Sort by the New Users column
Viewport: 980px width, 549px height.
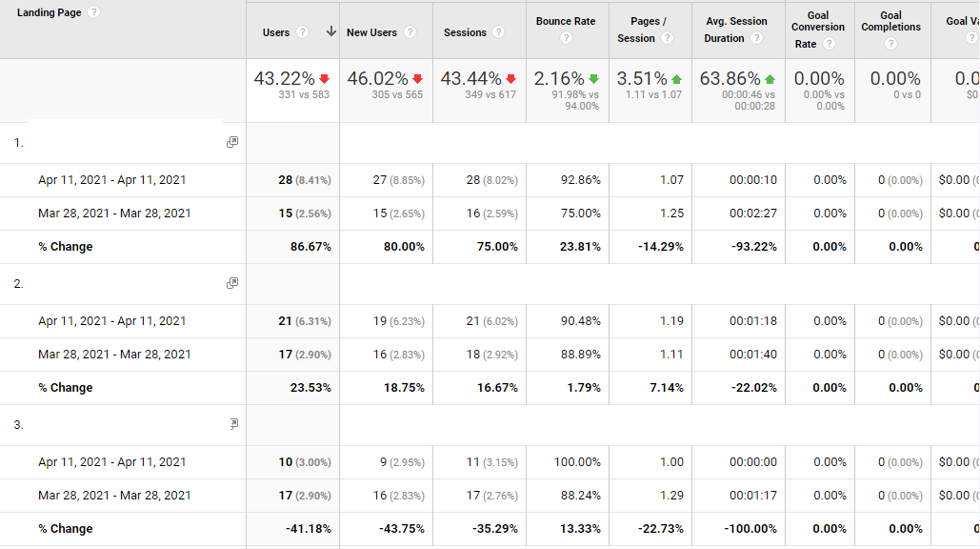pos(371,32)
